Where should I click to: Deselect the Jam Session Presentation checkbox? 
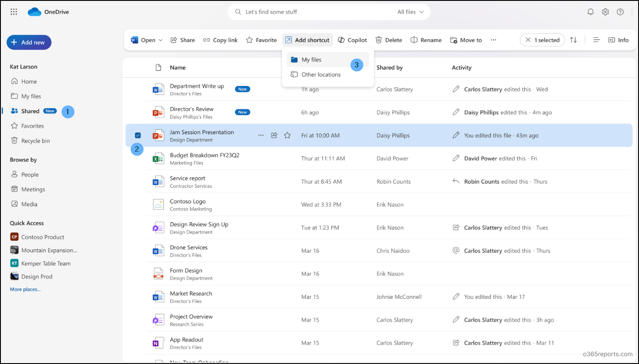point(138,135)
